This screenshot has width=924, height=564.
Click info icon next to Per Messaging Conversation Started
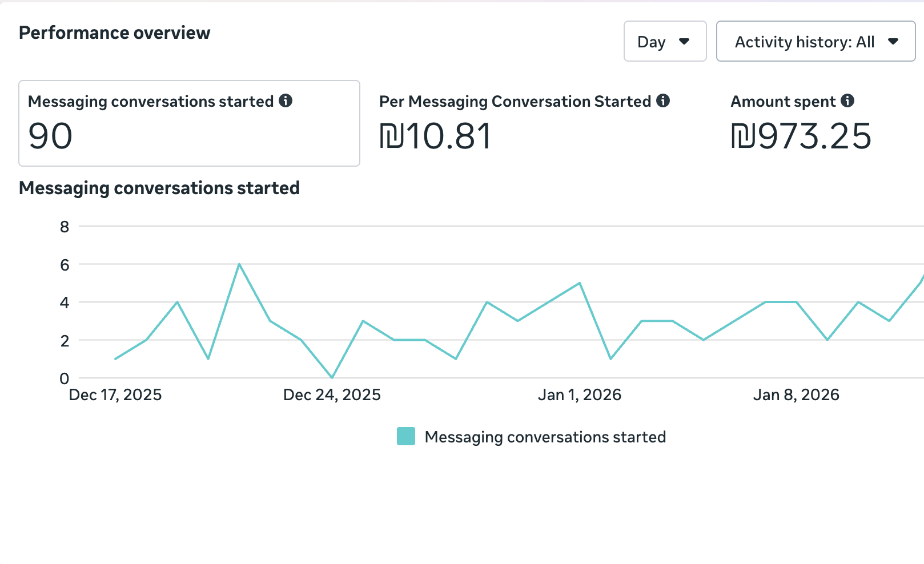click(662, 101)
